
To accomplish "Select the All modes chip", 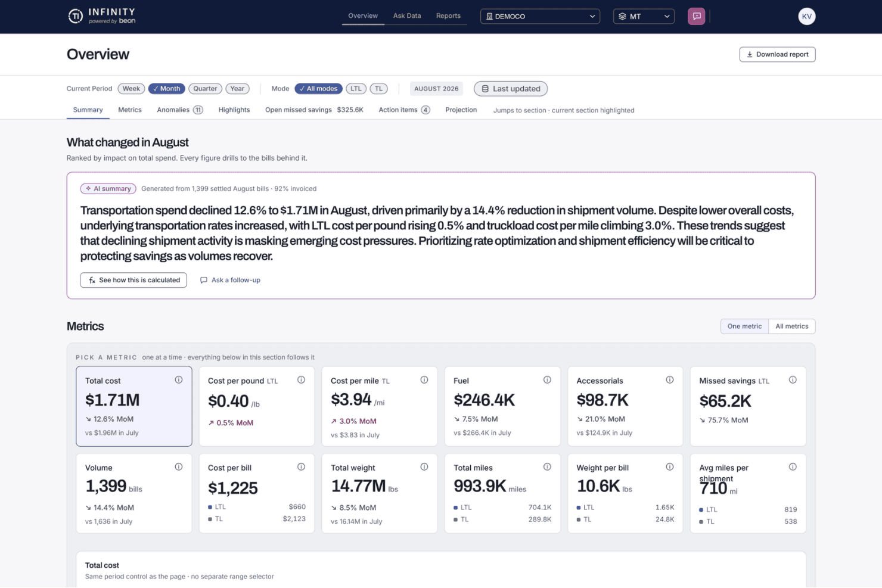I will (319, 89).
